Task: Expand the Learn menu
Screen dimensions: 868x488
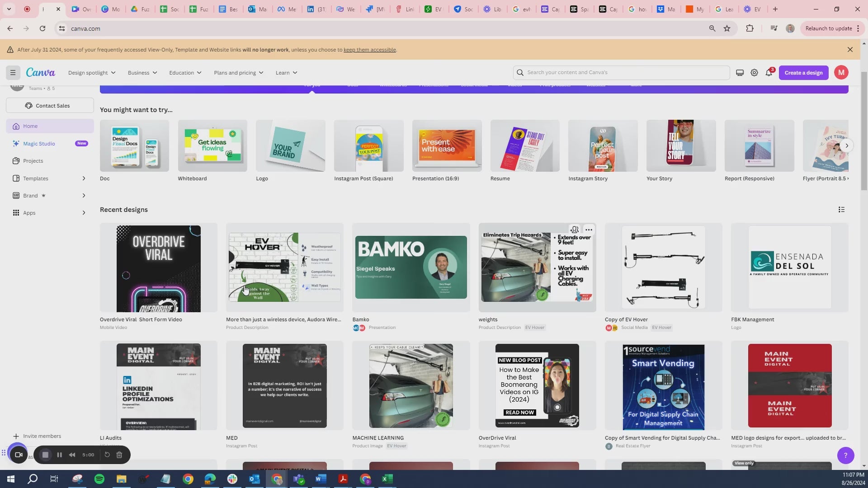Action: coord(287,73)
